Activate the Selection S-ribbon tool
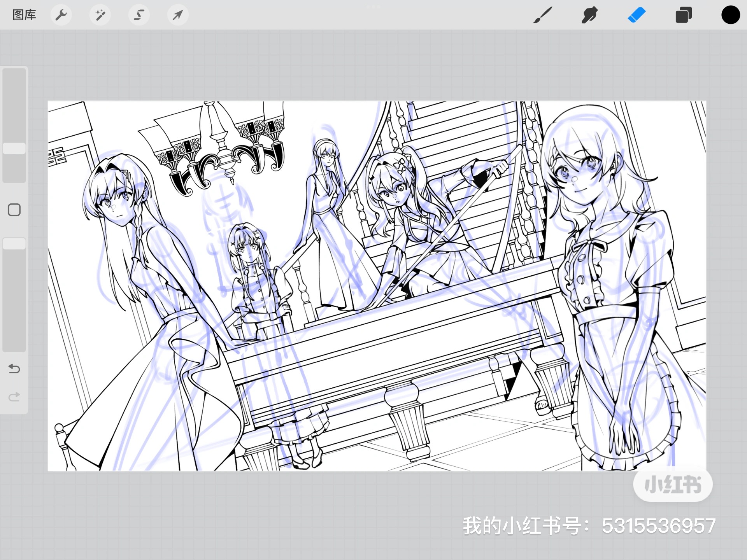This screenshot has width=747, height=560. (x=139, y=15)
